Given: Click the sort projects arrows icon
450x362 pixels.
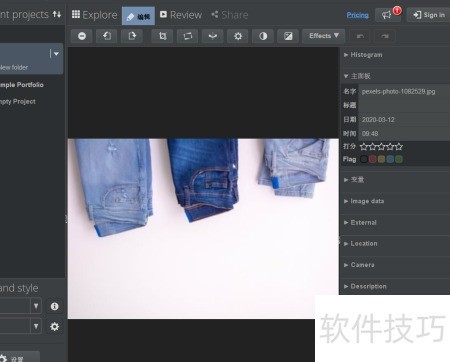Looking at the screenshot, I should [x=57, y=14].
